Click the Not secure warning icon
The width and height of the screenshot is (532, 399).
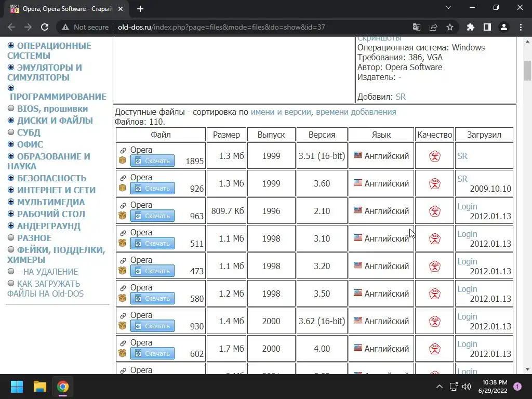[65, 27]
